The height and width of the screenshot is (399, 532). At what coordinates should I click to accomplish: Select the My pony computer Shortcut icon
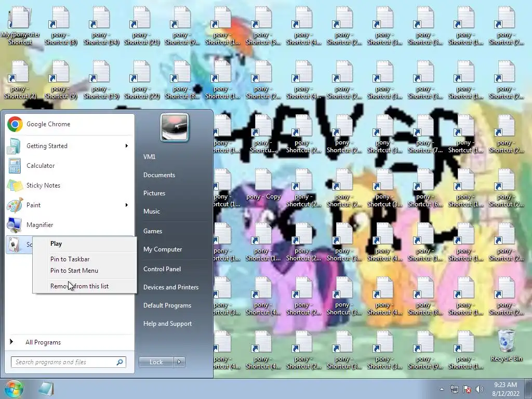point(20,26)
